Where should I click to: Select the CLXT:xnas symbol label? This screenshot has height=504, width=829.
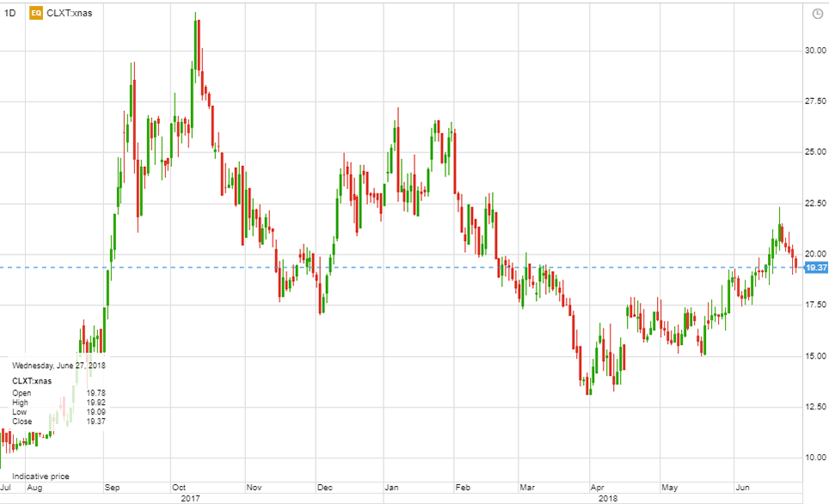pyautogui.click(x=70, y=13)
